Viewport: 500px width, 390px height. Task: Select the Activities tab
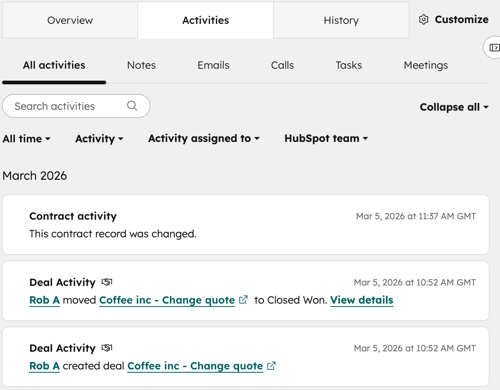click(x=205, y=20)
